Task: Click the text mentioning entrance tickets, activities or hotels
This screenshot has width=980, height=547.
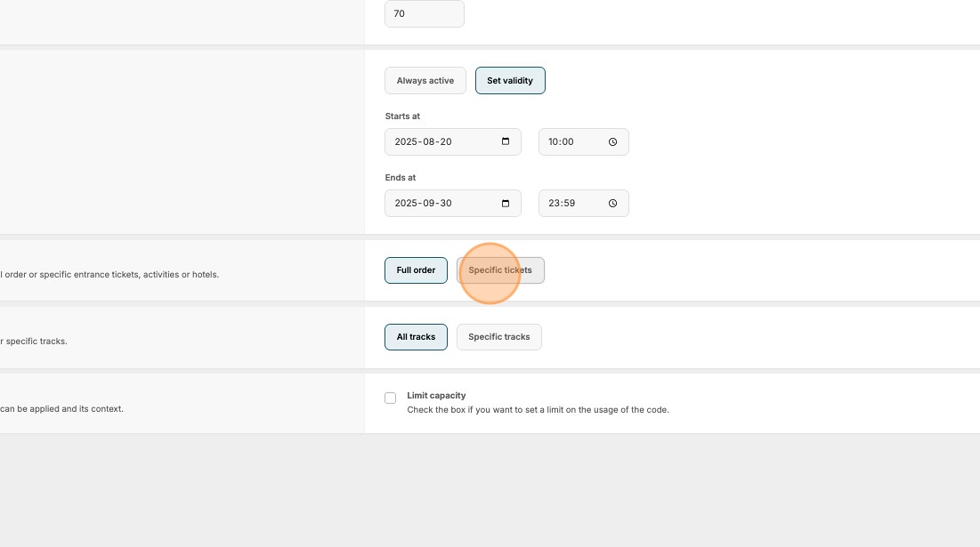Action: tap(109, 274)
